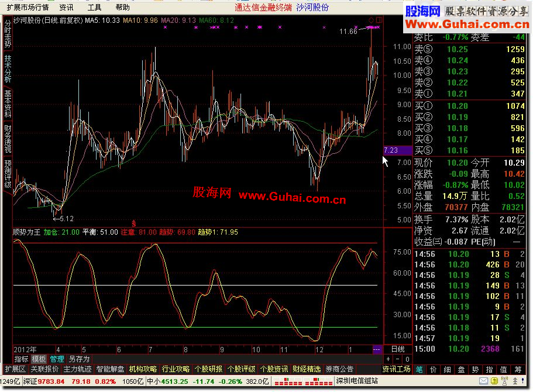Viewport: 533px width, 392px height.
Task: Click the red S marker under the chart
Action: pyautogui.click(x=134, y=223)
